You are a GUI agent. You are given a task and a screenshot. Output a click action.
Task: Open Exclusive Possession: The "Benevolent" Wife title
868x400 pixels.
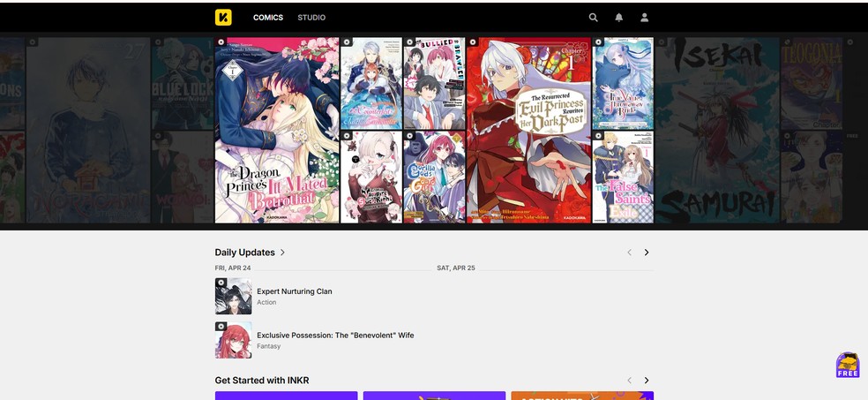pyautogui.click(x=335, y=336)
